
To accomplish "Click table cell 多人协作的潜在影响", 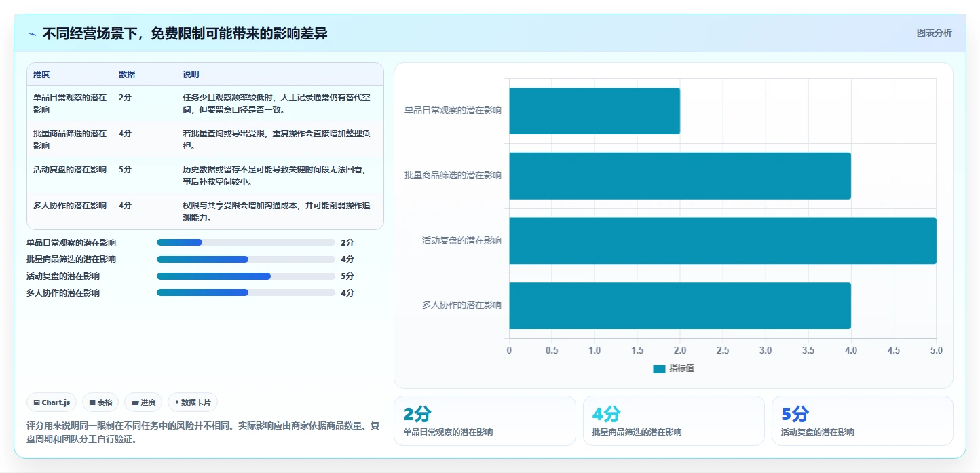I will (x=70, y=206).
